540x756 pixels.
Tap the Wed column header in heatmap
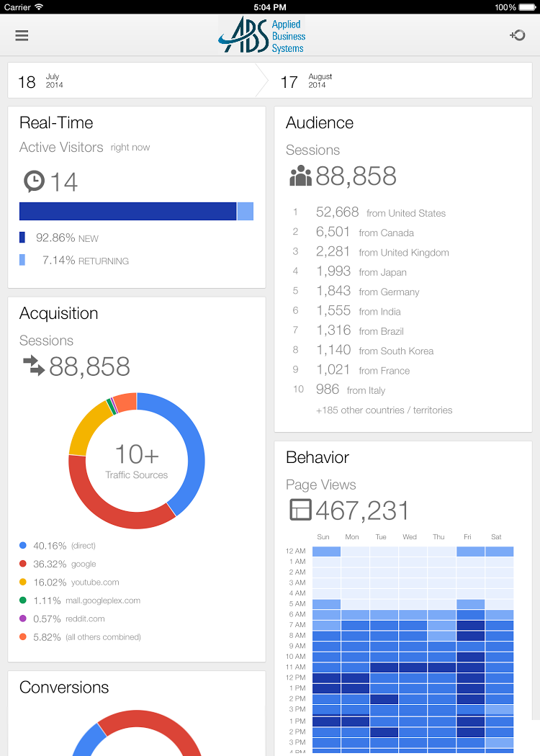pyautogui.click(x=410, y=536)
